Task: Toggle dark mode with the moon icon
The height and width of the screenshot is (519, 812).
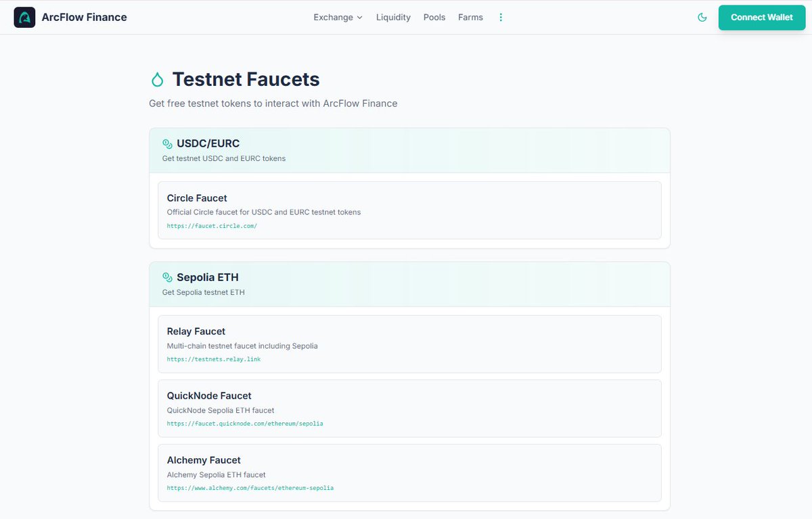Action: pyautogui.click(x=702, y=18)
